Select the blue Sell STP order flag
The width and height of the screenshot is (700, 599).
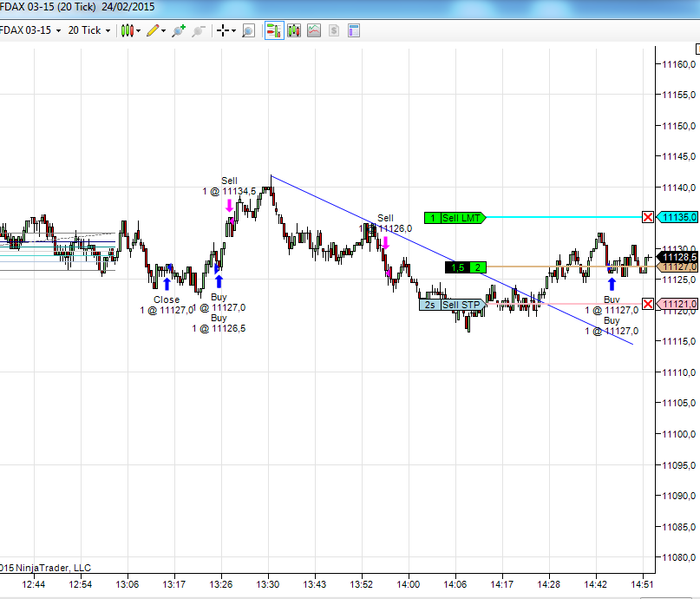pyautogui.click(x=453, y=305)
